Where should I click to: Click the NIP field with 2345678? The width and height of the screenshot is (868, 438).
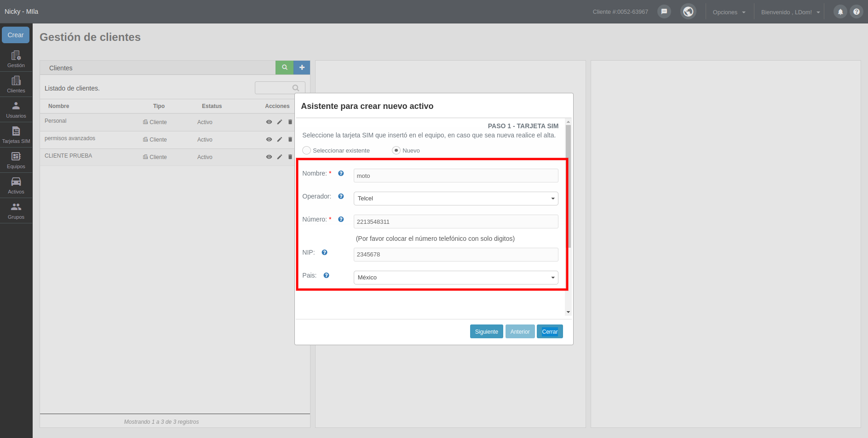point(456,255)
